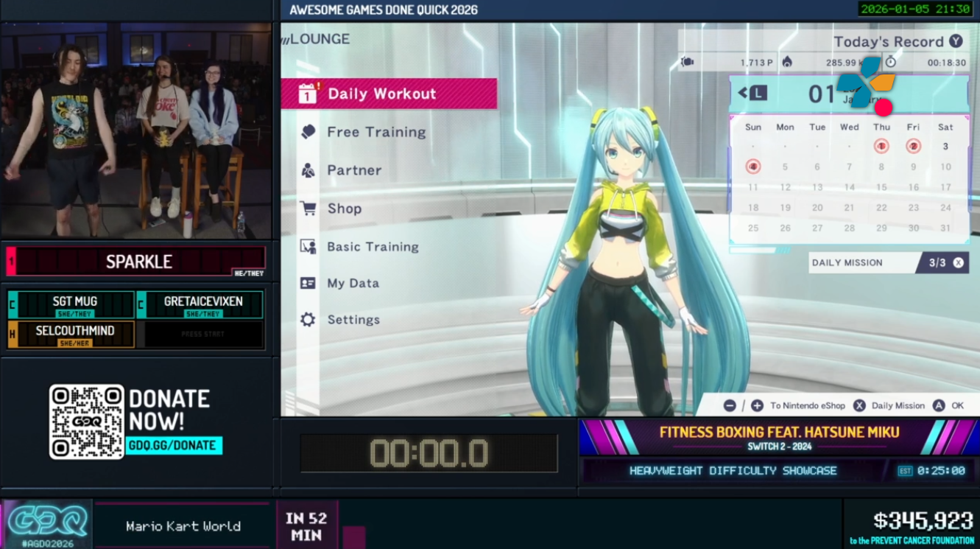This screenshot has height=549, width=980.
Task: Click day 31 on the calendar
Action: tap(945, 228)
